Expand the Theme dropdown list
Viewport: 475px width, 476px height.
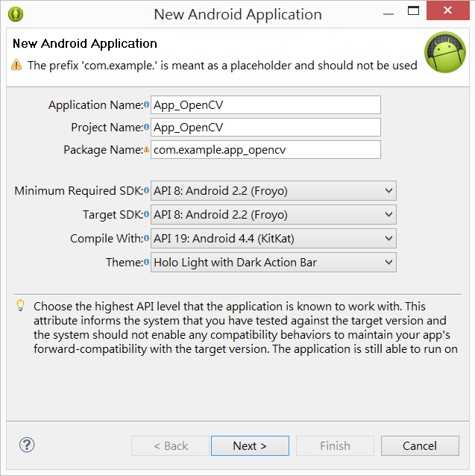[273, 263]
